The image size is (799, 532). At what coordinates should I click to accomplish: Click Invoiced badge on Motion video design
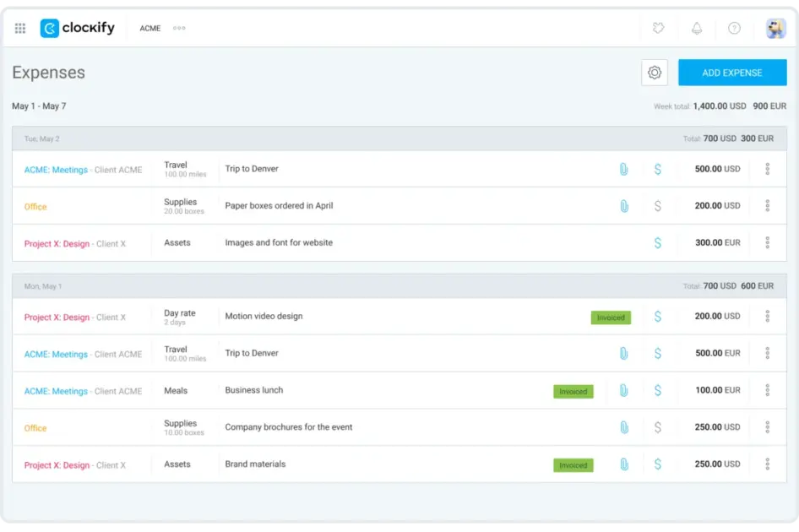pos(611,318)
